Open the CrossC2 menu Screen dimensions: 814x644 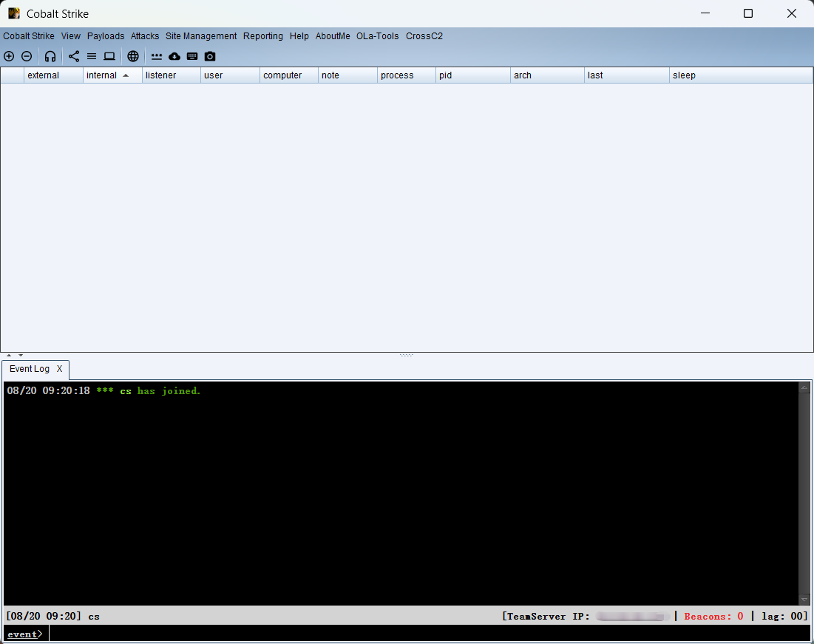coord(424,35)
